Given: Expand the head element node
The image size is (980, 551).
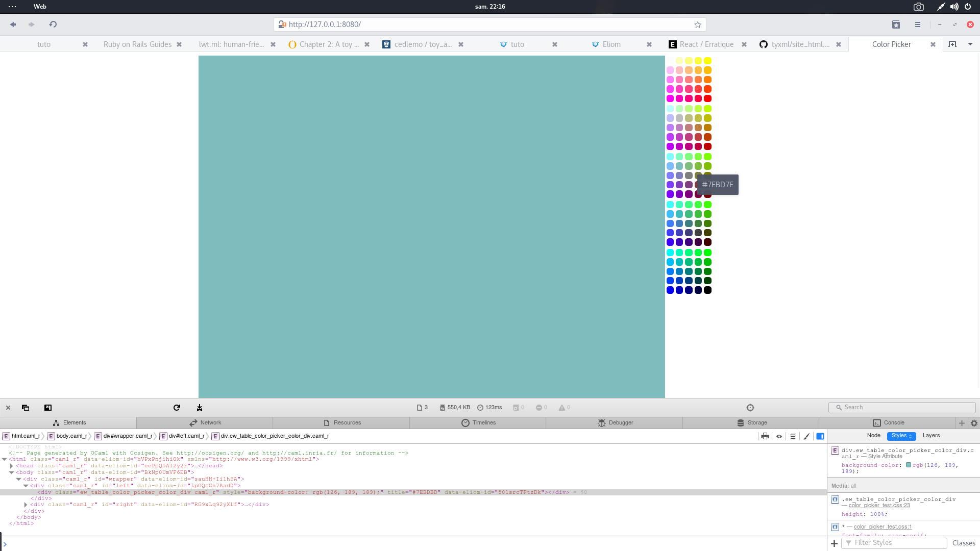Looking at the screenshot, I should 11,466.
